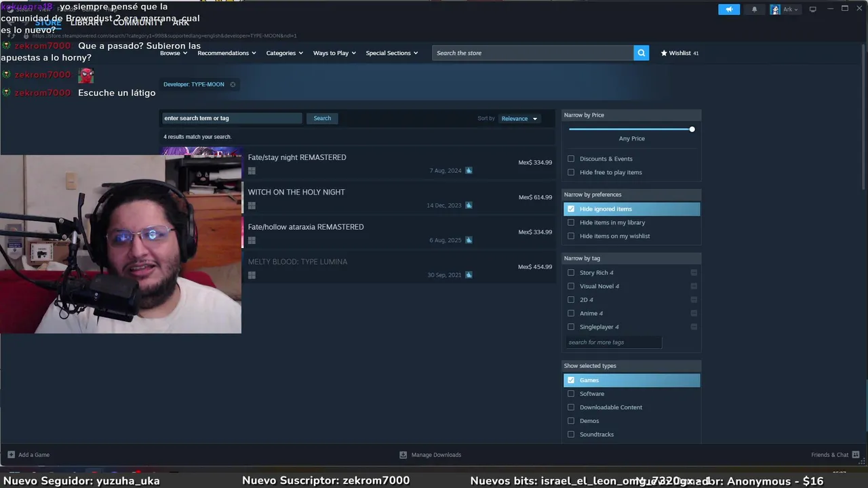The width and height of the screenshot is (868, 488).
Task: Open the Sort by Relevance dropdown
Action: pyautogui.click(x=519, y=119)
